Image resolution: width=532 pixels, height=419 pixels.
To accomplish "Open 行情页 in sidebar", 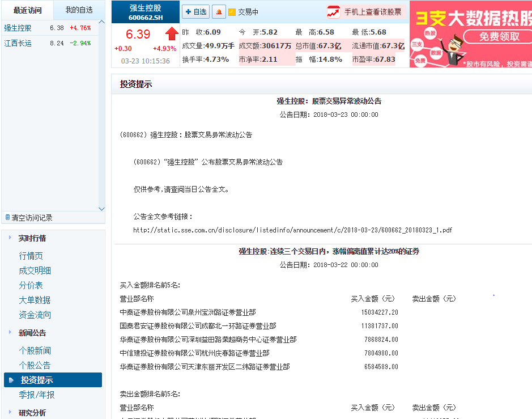I will pyautogui.click(x=31, y=256).
